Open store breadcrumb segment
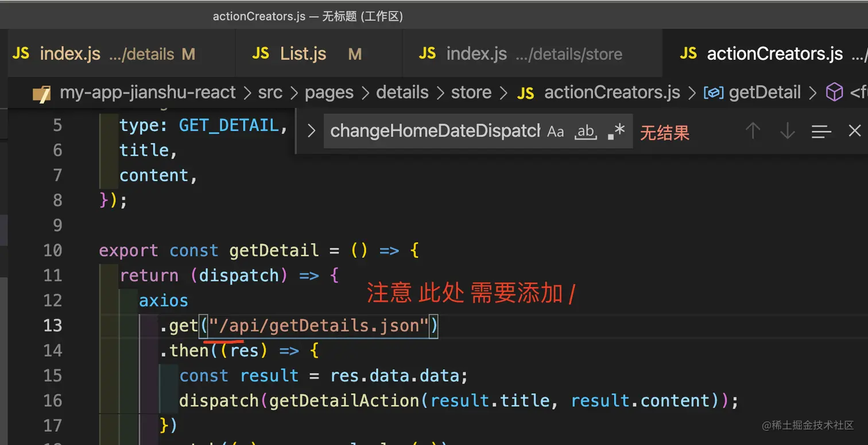Screen dimensions: 868x445 471,92
